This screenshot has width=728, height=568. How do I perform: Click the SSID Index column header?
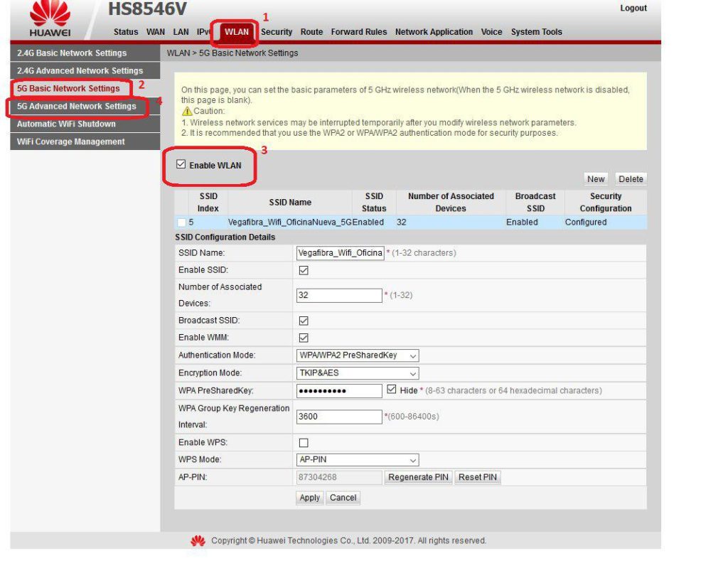(208, 203)
